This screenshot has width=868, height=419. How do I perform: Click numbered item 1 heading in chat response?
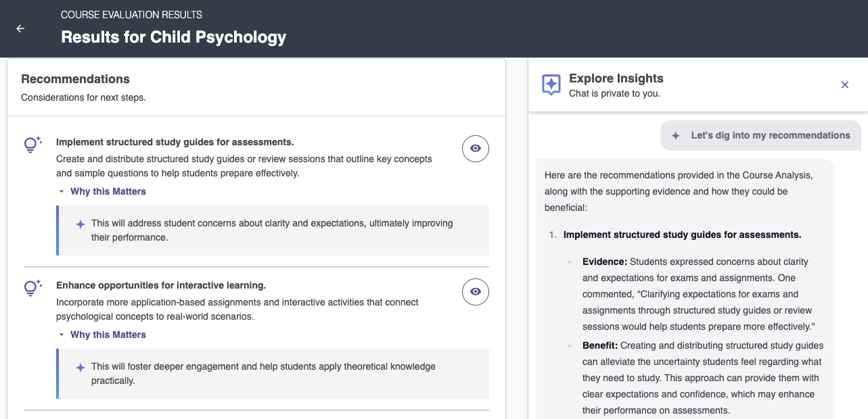click(x=682, y=235)
